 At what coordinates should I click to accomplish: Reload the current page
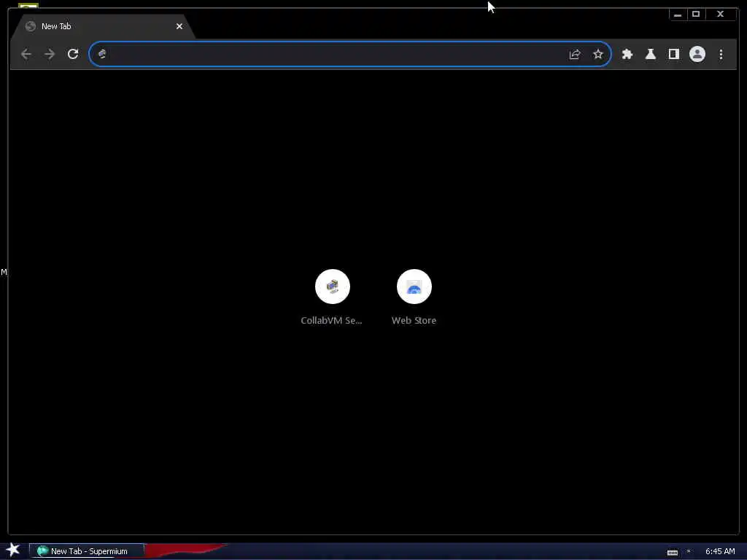(x=73, y=54)
